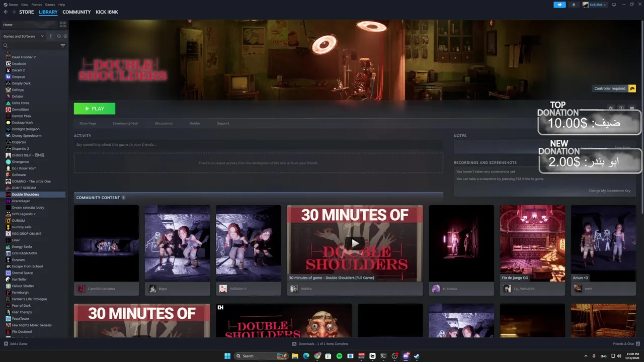Open the notifications bell
The height and width of the screenshot is (362, 644).
pos(574,5)
